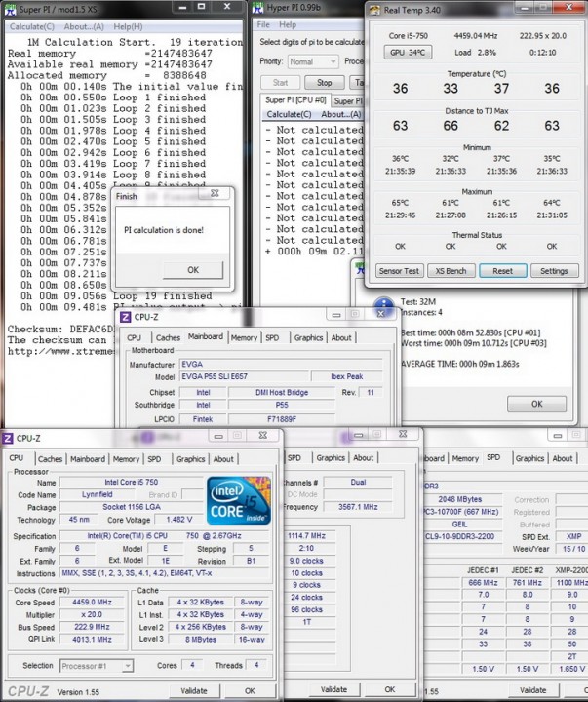Select the CPU tab in the Mainboard CPU-Z window
The height and width of the screenshot is (702, 588).
134,338
